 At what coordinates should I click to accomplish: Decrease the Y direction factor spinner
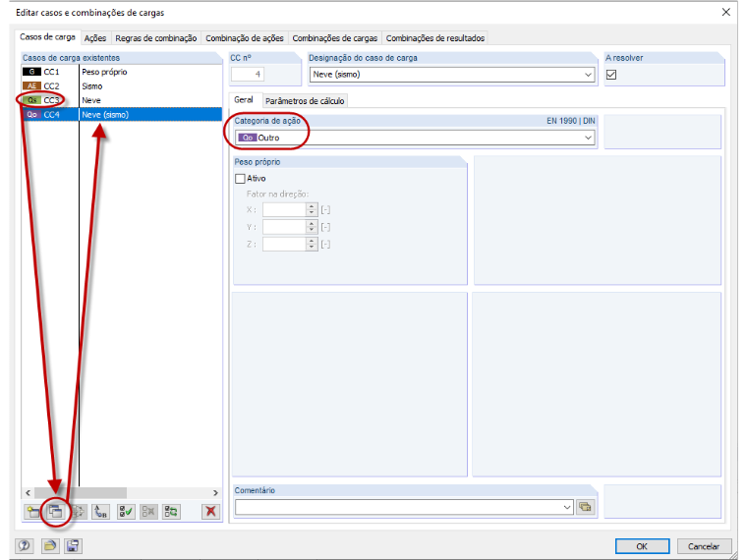pyautogui.click(x=312, y=231)
